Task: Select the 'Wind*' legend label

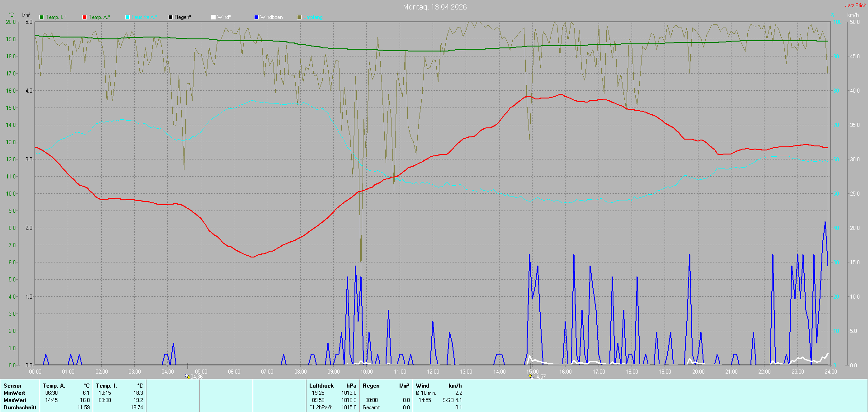Action: pos(224,17)
